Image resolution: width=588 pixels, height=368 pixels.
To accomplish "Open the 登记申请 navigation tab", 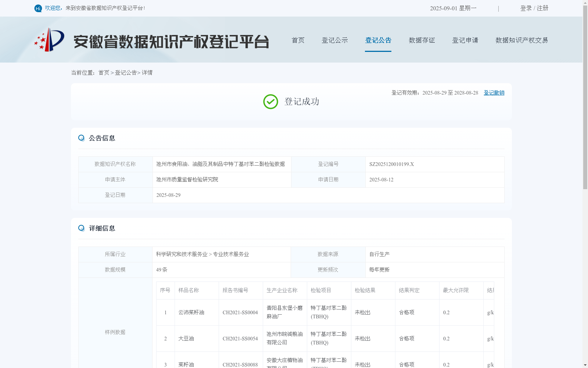I will 465,40.
